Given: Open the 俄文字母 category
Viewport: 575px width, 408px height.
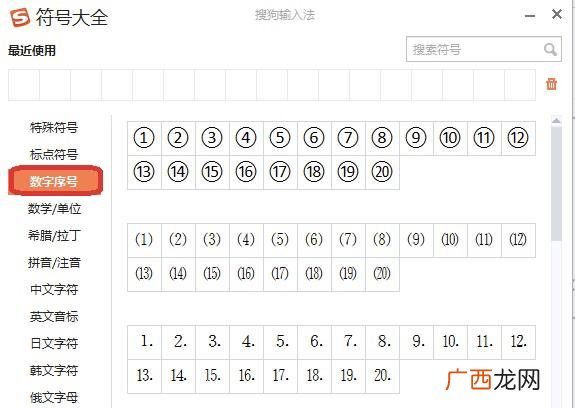Looking at the screenshot, I should point(54,397).
